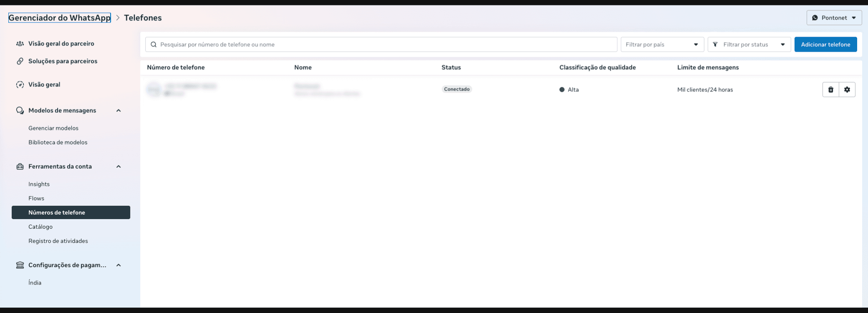Open the Pontonet account dropdown
Viewport: 868px width, 313px height.
pos(834,18)
